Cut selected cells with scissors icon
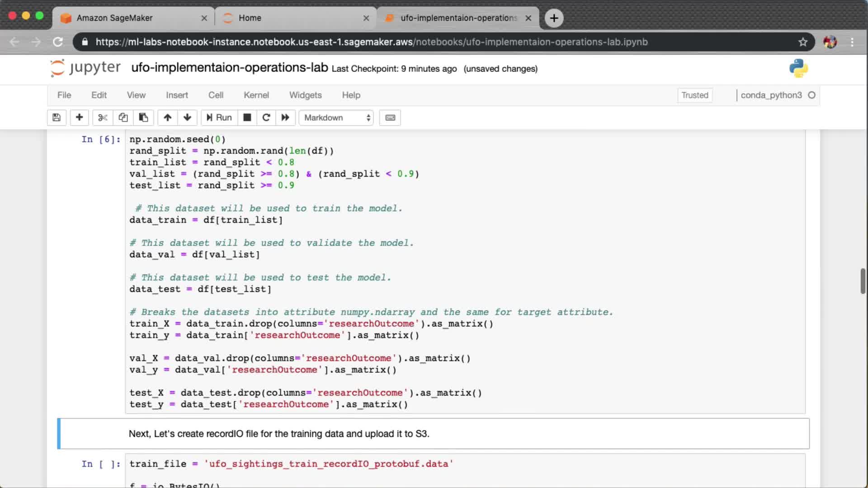868x488 pixels. click(x=103, y=117)
